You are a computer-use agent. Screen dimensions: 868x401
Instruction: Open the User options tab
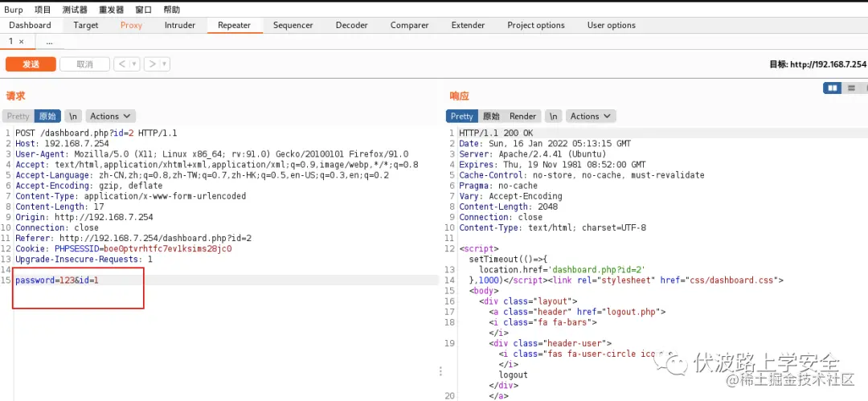point(611,26)
